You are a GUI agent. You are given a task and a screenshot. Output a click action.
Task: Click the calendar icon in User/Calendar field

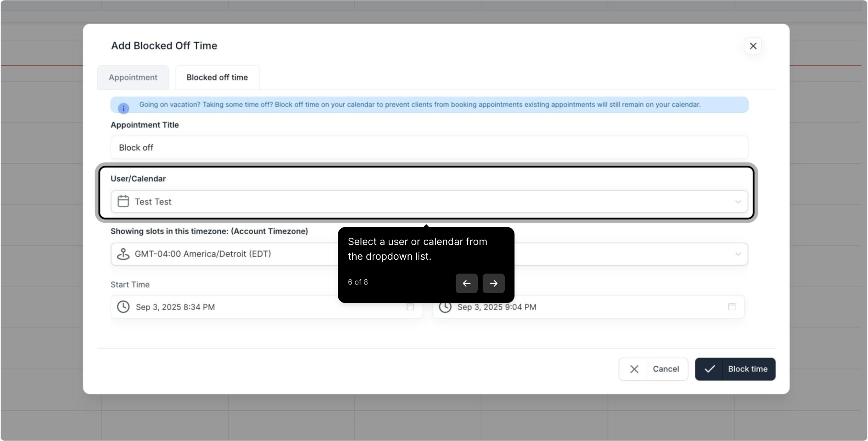click(x=123, y=201)
